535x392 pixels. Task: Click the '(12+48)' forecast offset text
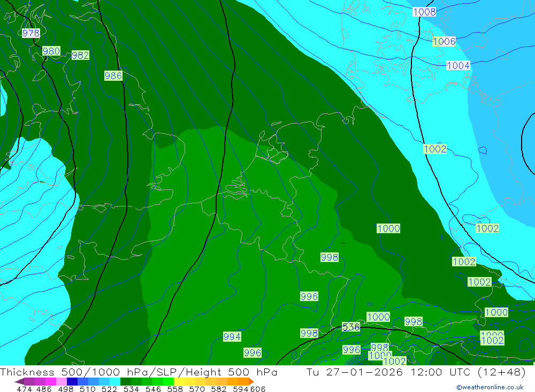coord(502,372)
